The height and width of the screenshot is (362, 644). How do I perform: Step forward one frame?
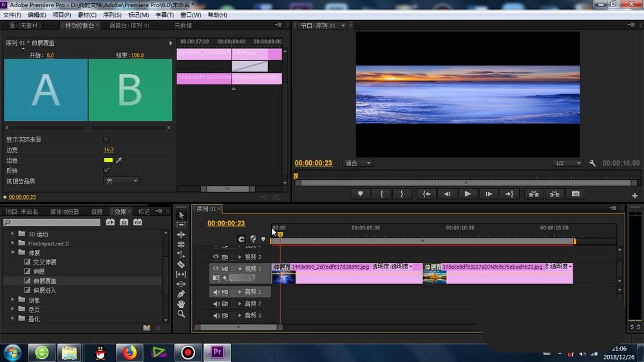[x=488, y=194]
